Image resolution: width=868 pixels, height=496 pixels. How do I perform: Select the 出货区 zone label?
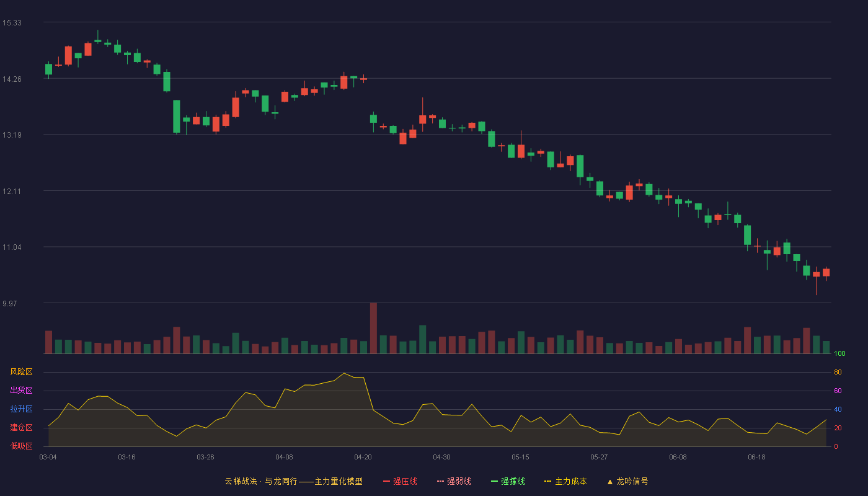21,391
